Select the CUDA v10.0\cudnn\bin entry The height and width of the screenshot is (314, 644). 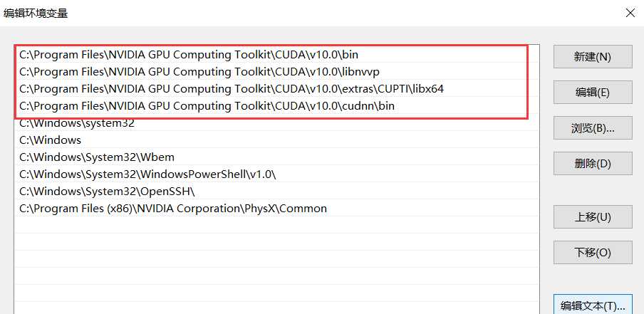pos(207,106)
